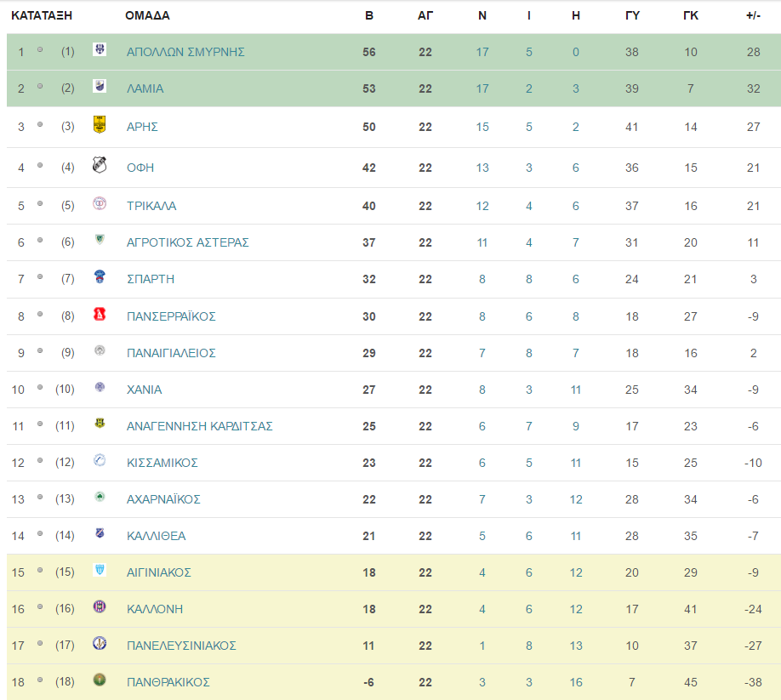Click position-change dot in ΑΡΗΣ row
Viewport: 781px width, 700px height.
40,124
